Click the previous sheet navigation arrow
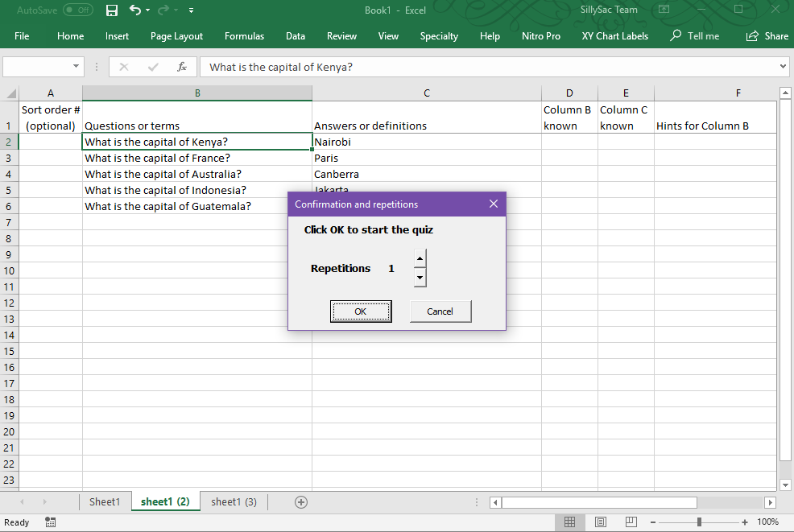This screenshot has width=794, height=532. [21, 501]
